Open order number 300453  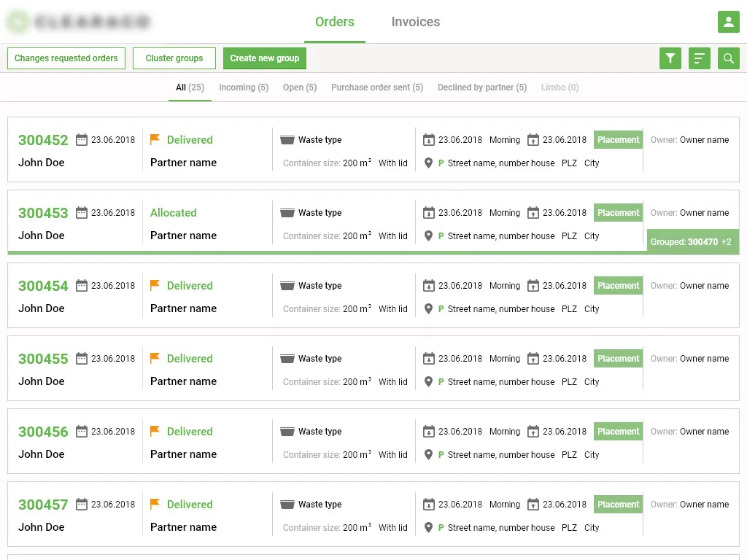[x=43, y=213]
